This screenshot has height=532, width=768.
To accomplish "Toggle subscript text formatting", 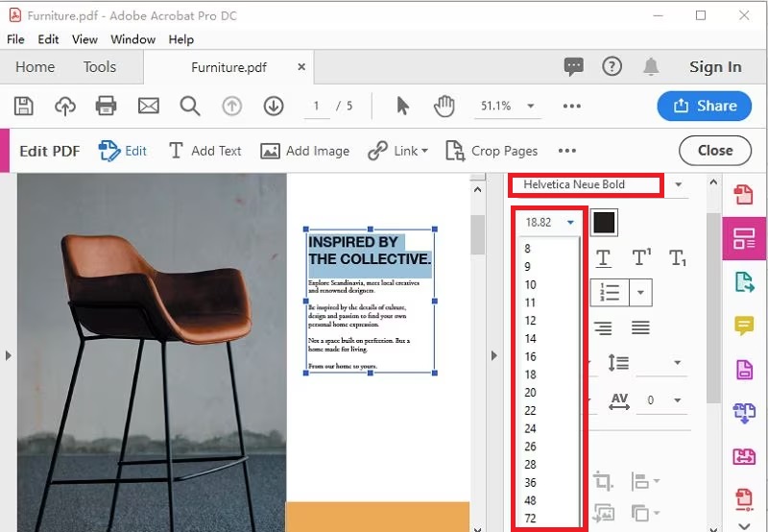I will tap(678, 258).
